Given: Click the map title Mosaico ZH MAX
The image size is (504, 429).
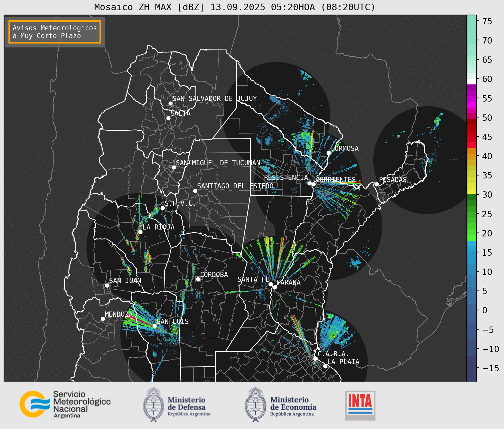Looking at the screenshot, I should coord(234,7).
